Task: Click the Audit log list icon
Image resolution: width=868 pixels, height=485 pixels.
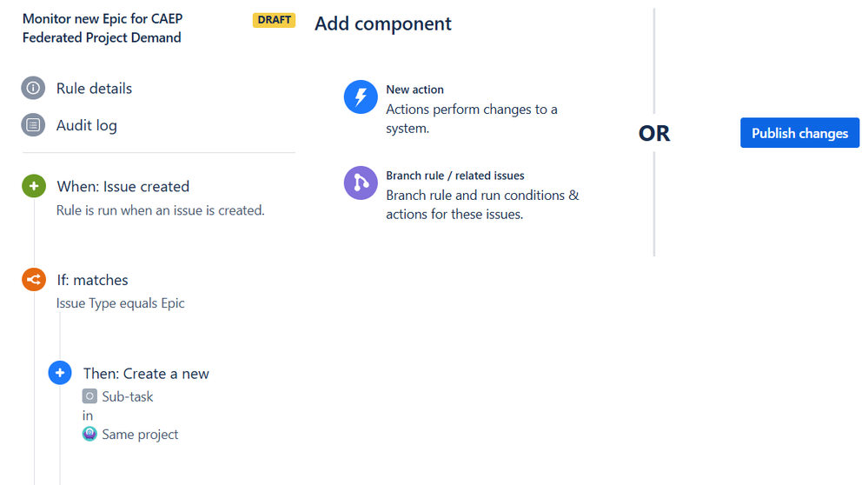Action: point(33,125)
